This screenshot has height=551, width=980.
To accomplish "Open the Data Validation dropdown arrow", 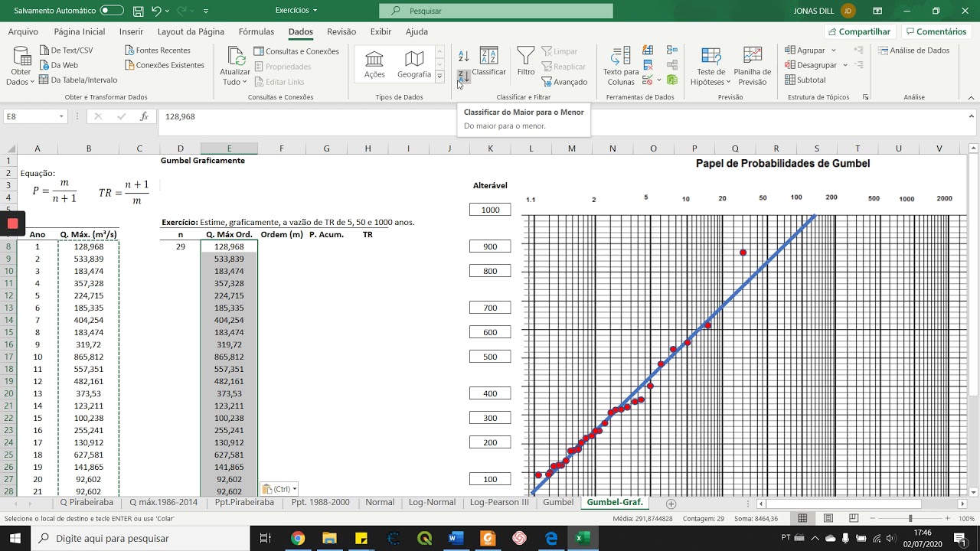I will [x=659, y=80].
